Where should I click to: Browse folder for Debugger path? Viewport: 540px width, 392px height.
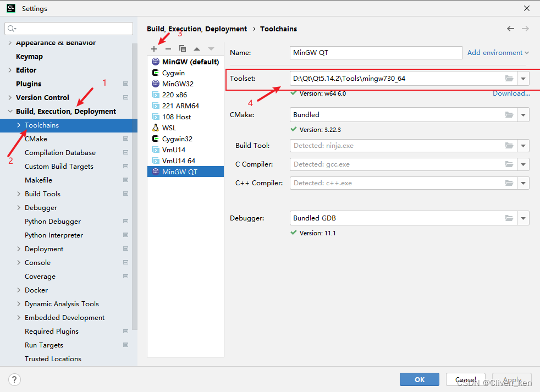coord(509,218)
